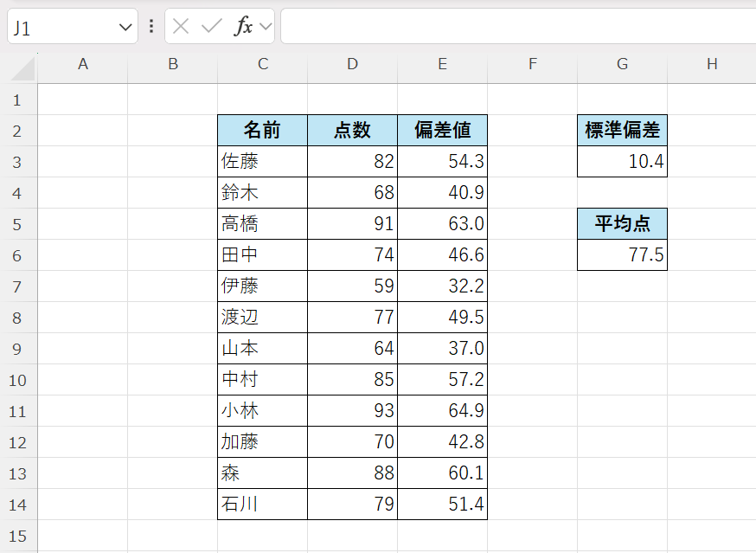
Task: Select the row 14 header
Action: [x=18, y=505]
